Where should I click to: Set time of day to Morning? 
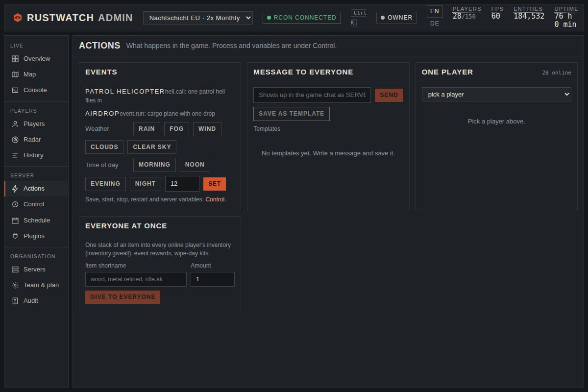point(154,165)
